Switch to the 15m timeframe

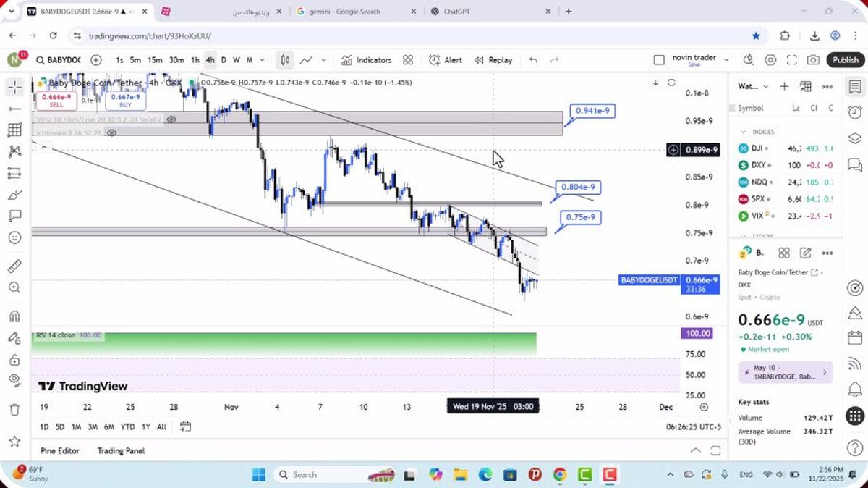coord(155,60)
